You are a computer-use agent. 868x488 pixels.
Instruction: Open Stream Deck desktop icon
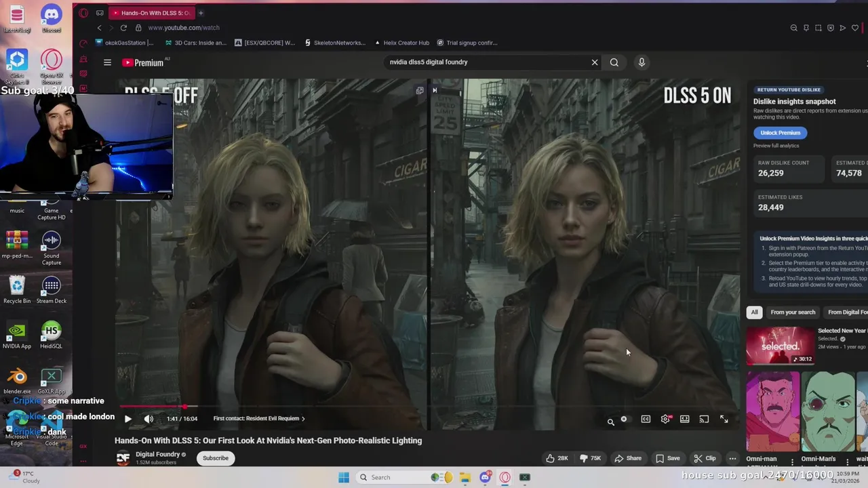[x=52, y=290]
